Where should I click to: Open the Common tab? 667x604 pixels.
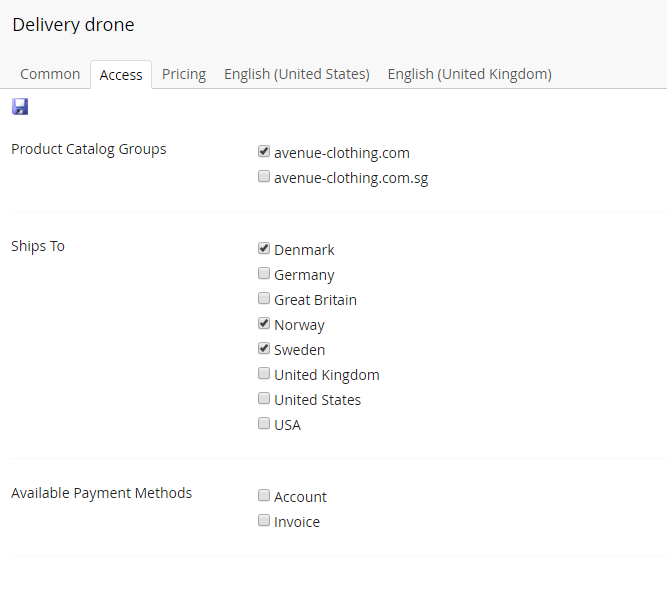pos(50,74)
